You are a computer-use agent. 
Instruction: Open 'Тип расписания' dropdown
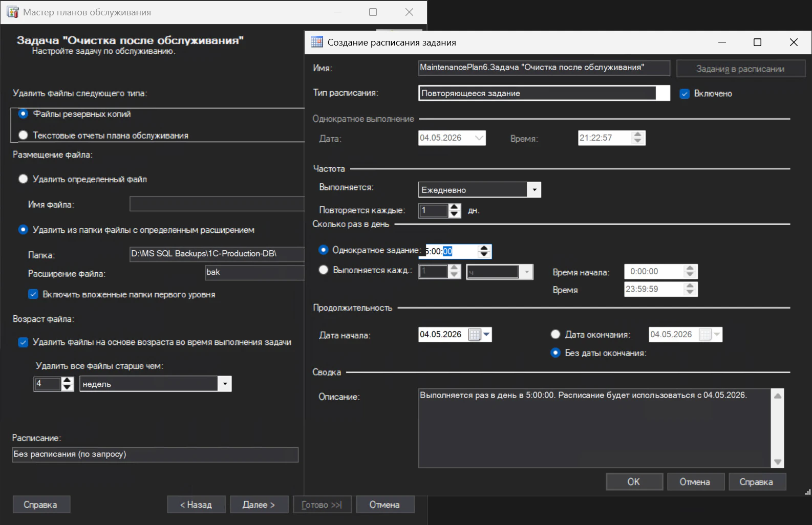click(544, 93)
